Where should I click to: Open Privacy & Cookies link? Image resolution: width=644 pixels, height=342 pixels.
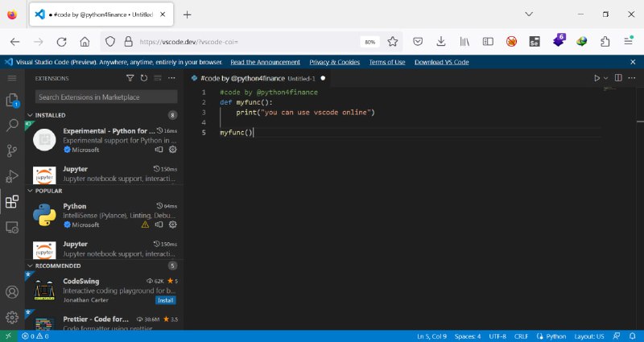click(334, 62)
